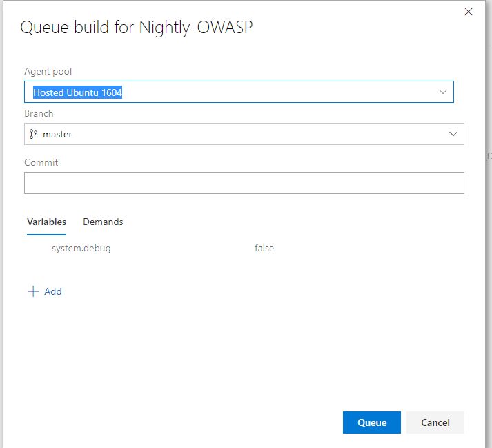492x448 pixels.
Task: Switch to the Demands tab
Action: click(x=103, y=222)
